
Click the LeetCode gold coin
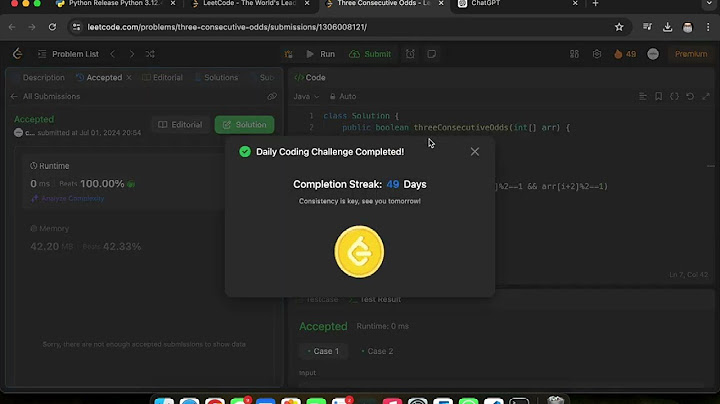[x=359, y=252]
